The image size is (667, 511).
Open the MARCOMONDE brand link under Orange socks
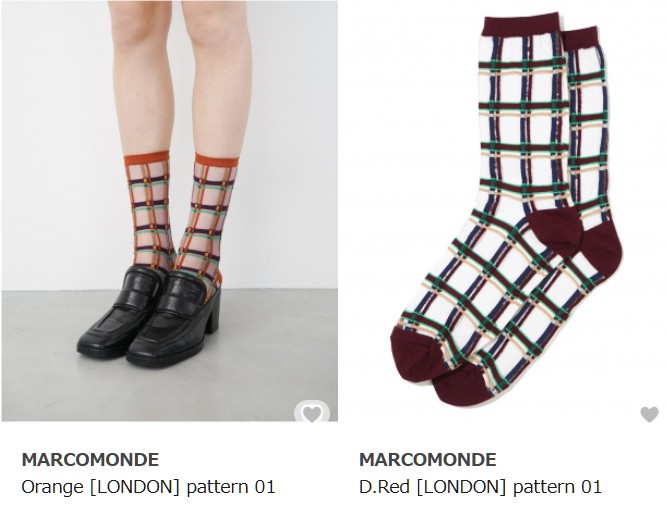[x=90, y=460]
